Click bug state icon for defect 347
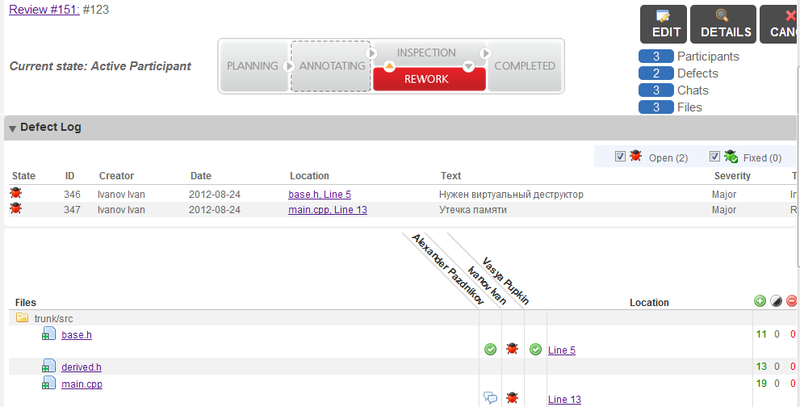This screenshot has width=800, height=407. tap(16, 208)
